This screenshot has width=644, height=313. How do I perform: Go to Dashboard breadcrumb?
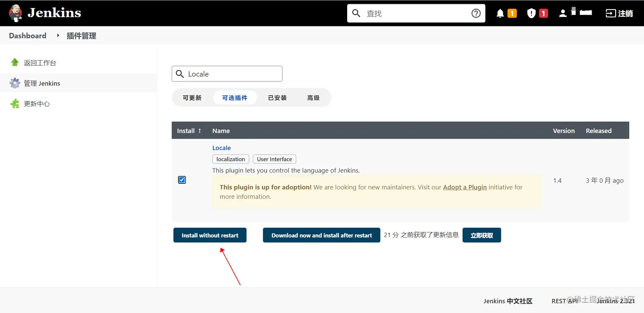(28, 36)
